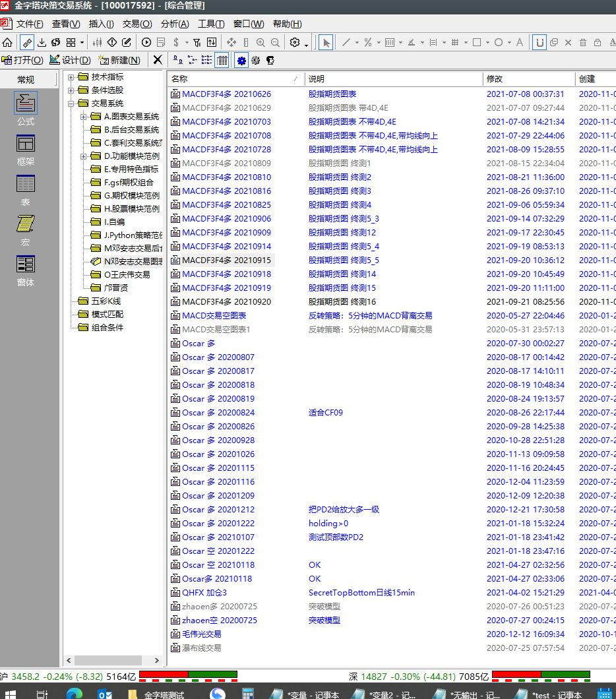616x699 pixels.
Task: Toggle the blue gear filter button
Action: (241, 60)
